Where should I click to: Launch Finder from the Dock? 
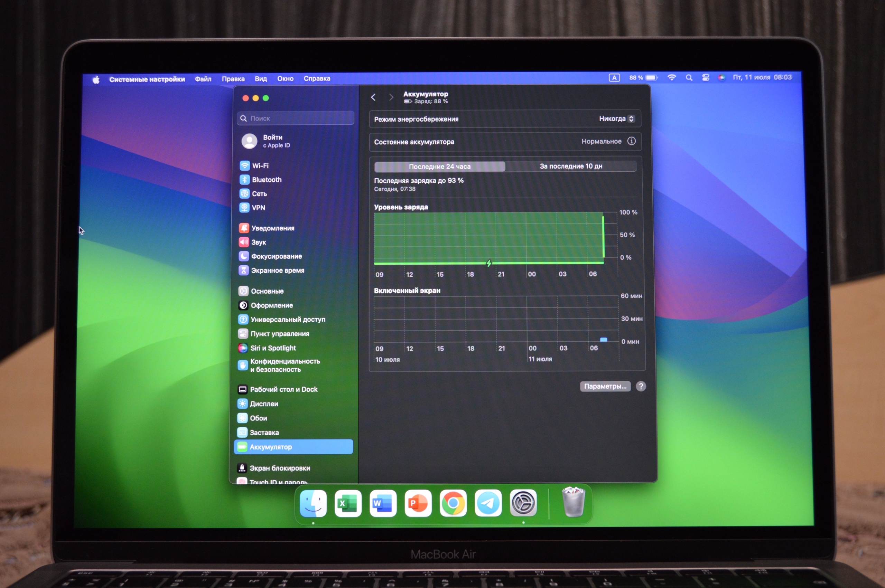click(x=313, y=503)
